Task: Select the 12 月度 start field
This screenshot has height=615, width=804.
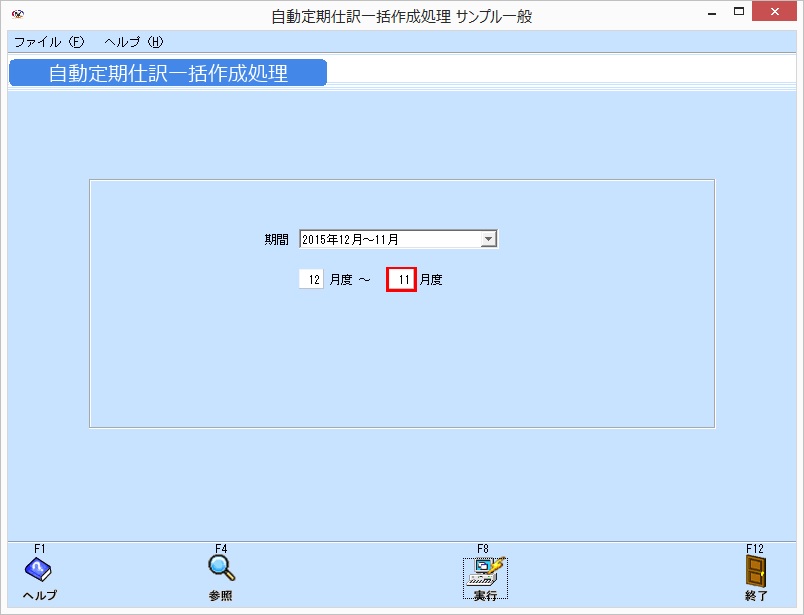Action: (x=313, y=279)
